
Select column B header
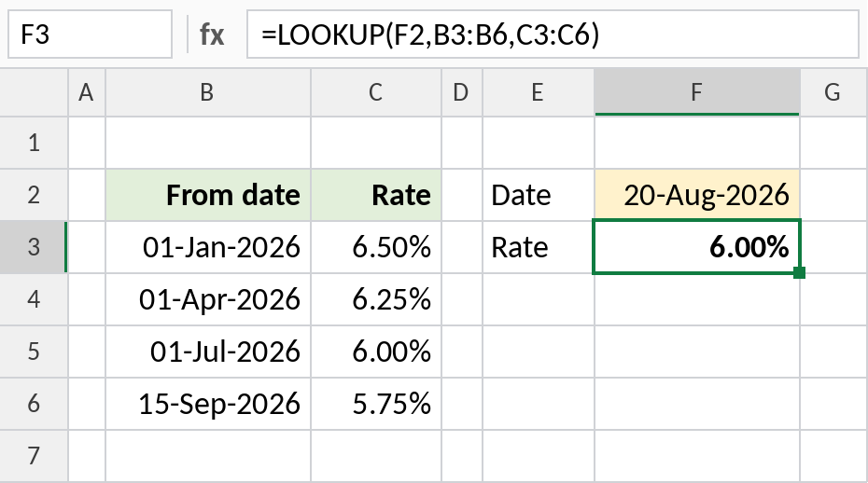click(x=208, y=92)
